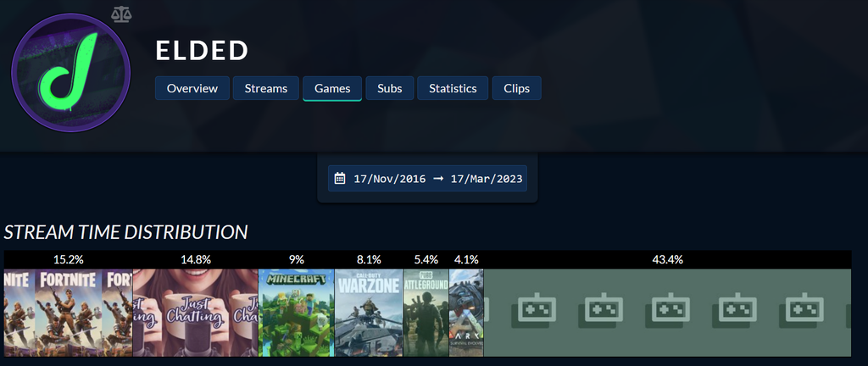Switch to the Streams tab
This screenshot has height=366, width=868.
265,88
